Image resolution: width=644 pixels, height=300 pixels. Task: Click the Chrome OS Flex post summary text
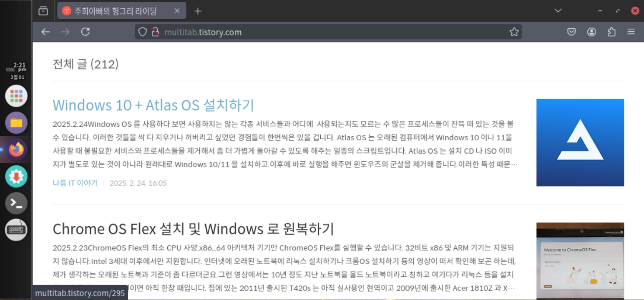[x=285, y=268]
